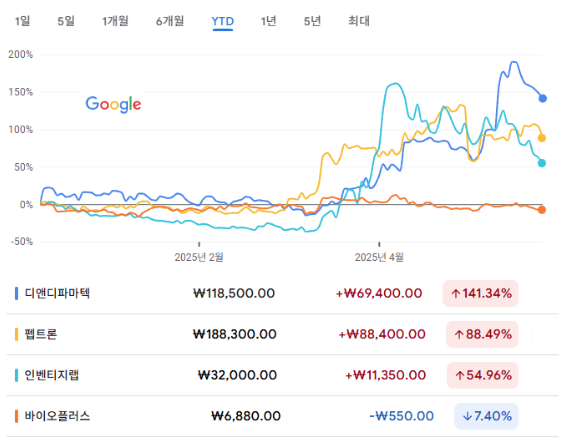Click the 펩트론 stock name
The height and width of the screenshot is (447, 576).
(x=41, y=334)
